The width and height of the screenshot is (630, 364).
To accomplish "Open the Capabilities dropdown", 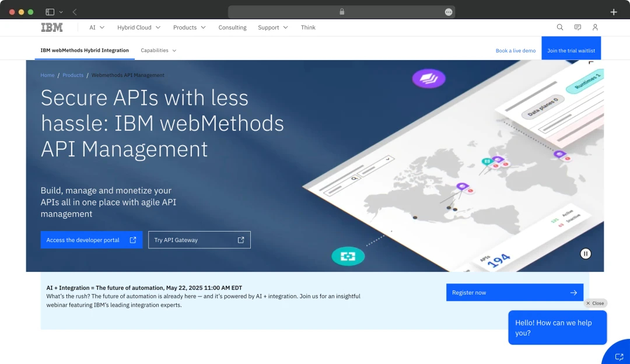I will (x=158, y=50).
